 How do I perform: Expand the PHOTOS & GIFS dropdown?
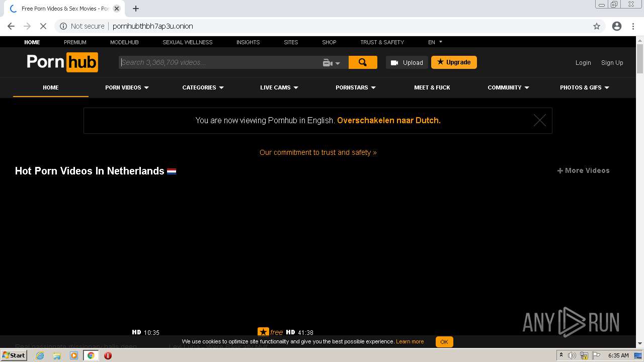[x=585, y=87]
